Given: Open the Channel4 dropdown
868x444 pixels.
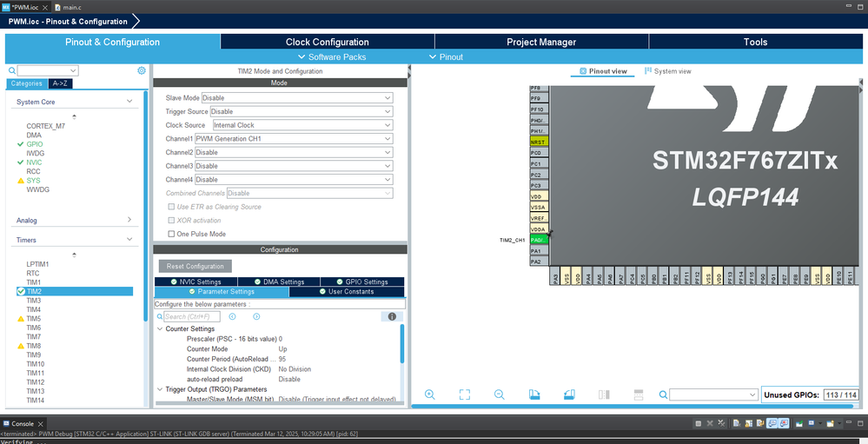Looking at the screenshot, I should (294, 179).
